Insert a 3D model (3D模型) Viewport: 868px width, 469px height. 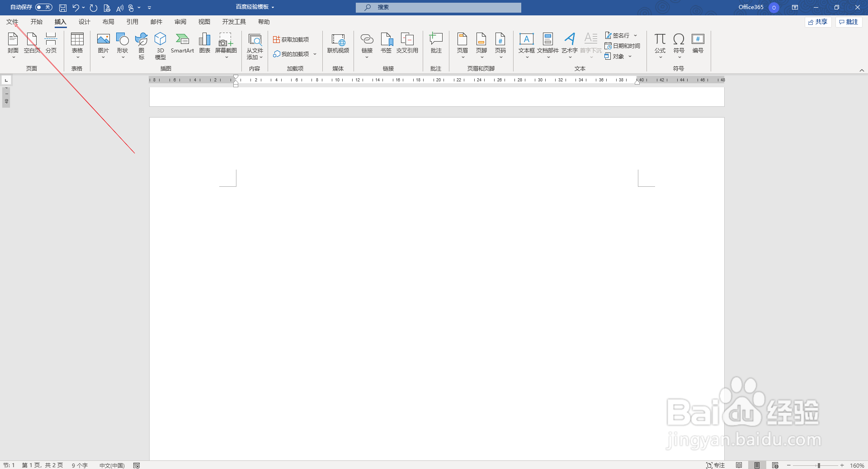tap(160, 46)
